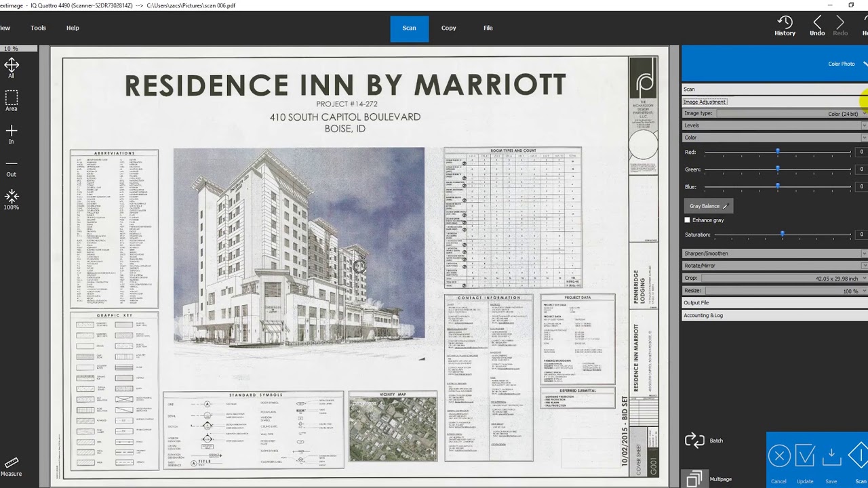Viewport: 868px width, 488px height.
Task: Select the All view tool icon
Action: pos(12,65)
